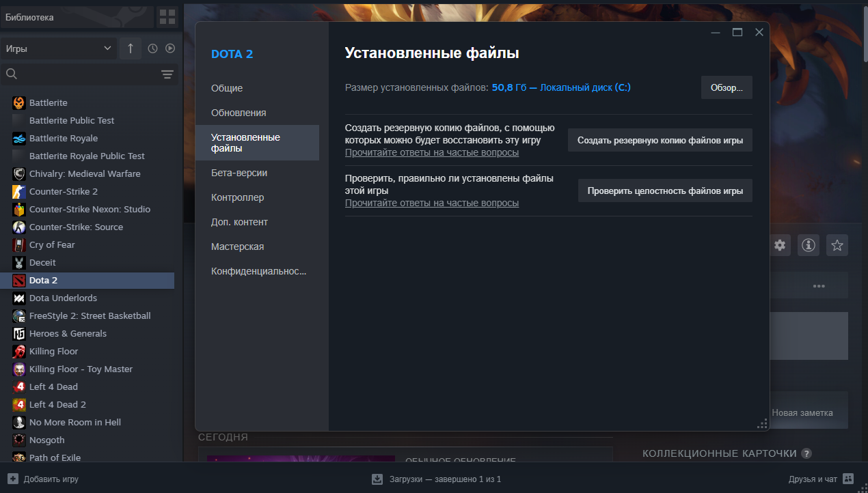Click the Dota 2 icon in library
Image resolution: width=868 pixels, height=493 pixels.
(x=19, y=281)
